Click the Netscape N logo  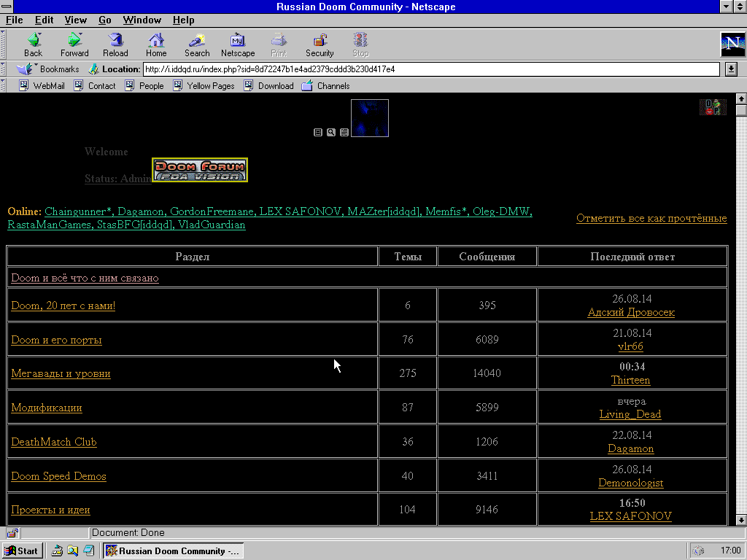pyautogui.click(x=732, y=44)
